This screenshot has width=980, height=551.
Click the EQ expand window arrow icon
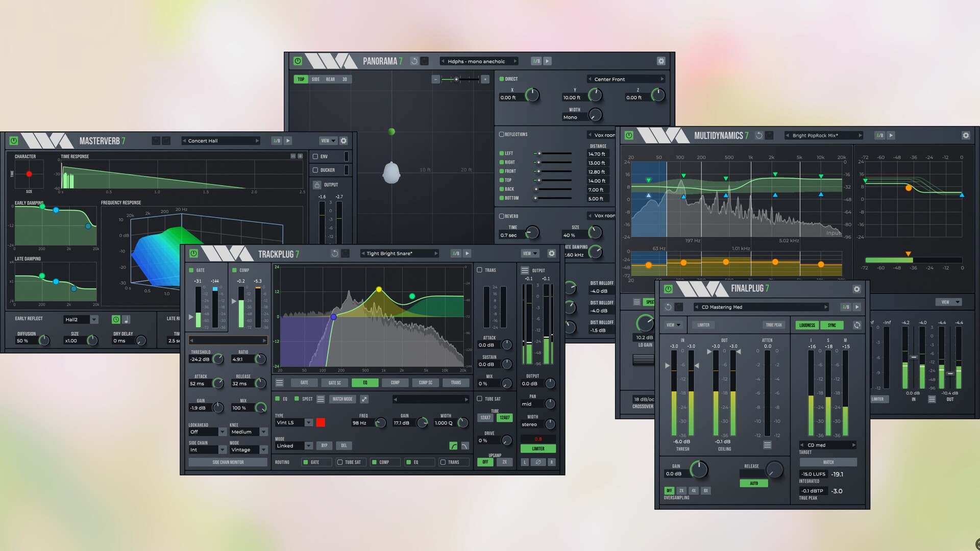[x=364, y=399]
